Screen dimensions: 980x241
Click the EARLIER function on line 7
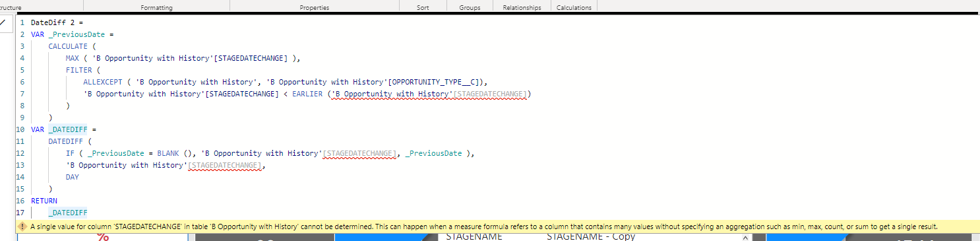[x=308, y=94]
